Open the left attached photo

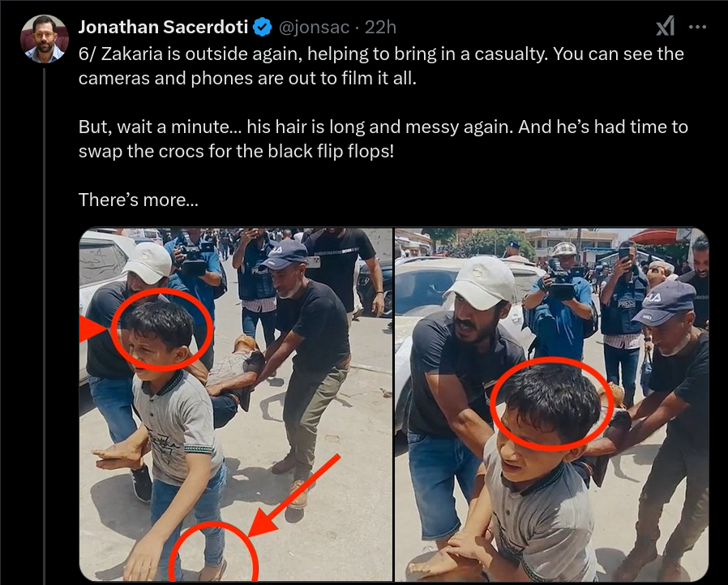[x=236, y=404]
